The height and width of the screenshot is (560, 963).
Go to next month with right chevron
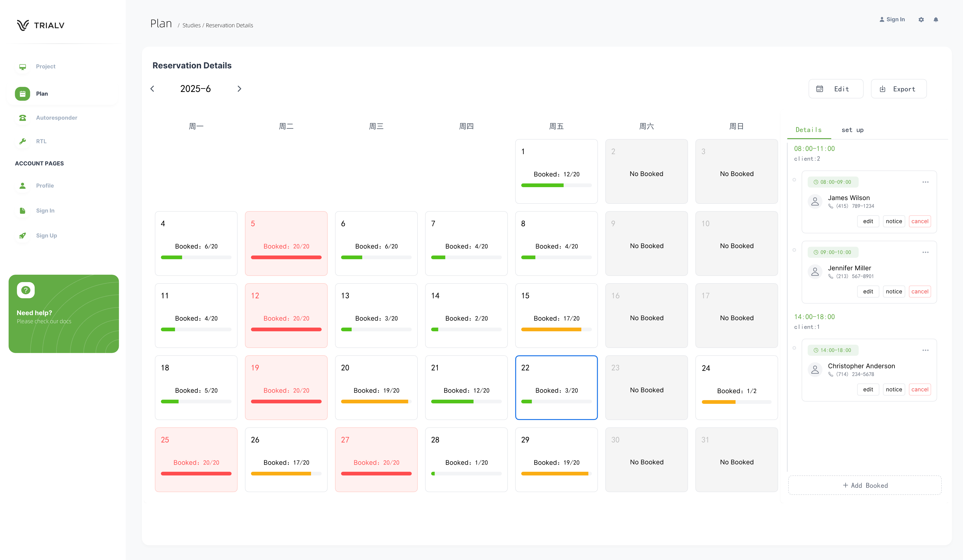click(x=239, y=89)
